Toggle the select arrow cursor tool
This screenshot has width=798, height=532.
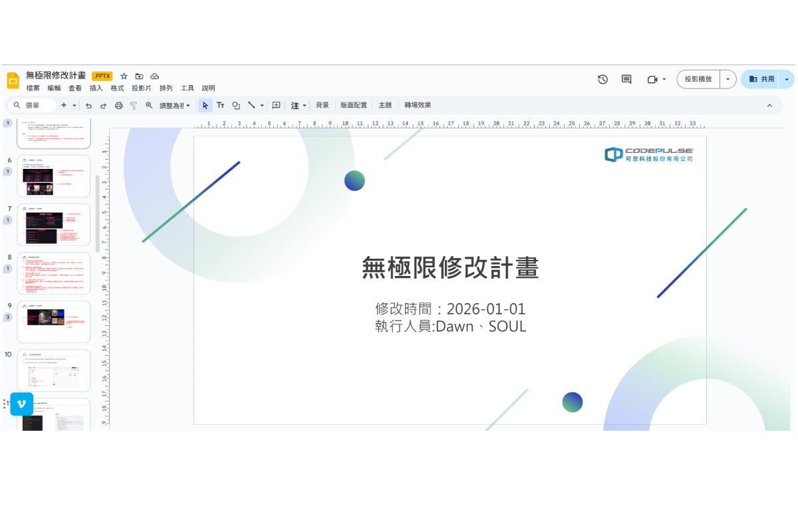tap(205, 105)
